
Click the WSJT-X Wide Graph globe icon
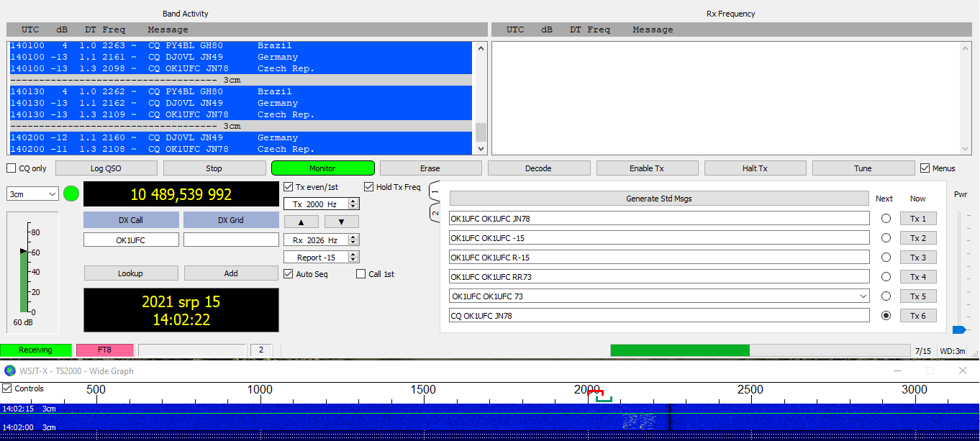pos(10,370)
